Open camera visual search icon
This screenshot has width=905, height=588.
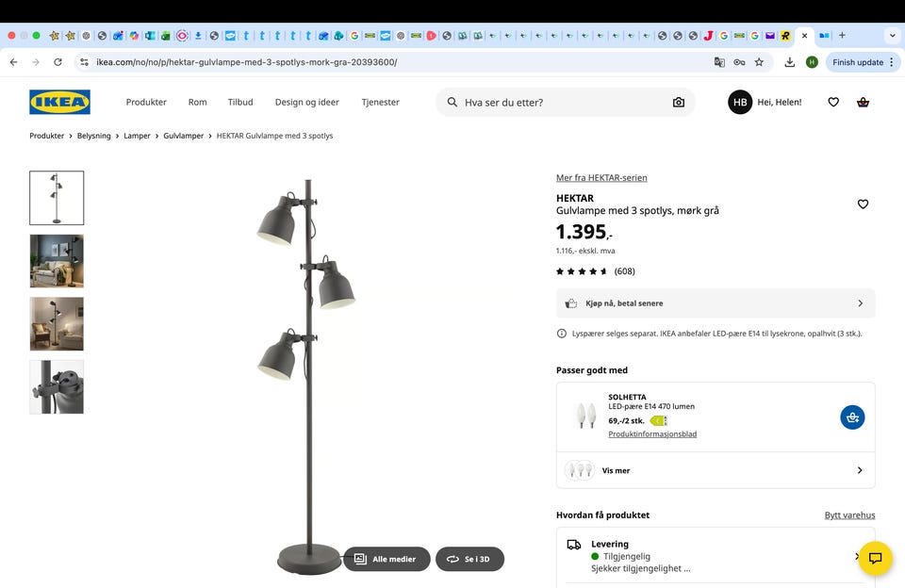pos(679,102)
